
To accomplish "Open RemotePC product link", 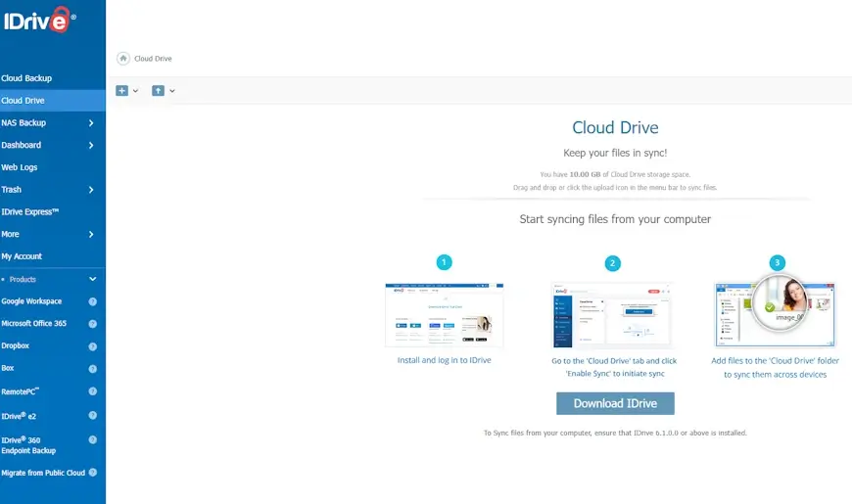I will coord(21,391).
